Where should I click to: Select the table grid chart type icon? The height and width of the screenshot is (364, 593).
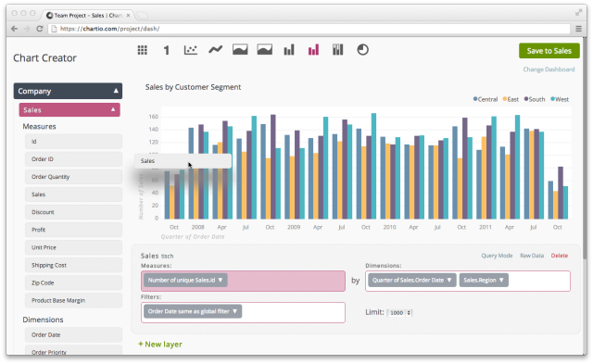click(x=142, y=50)
